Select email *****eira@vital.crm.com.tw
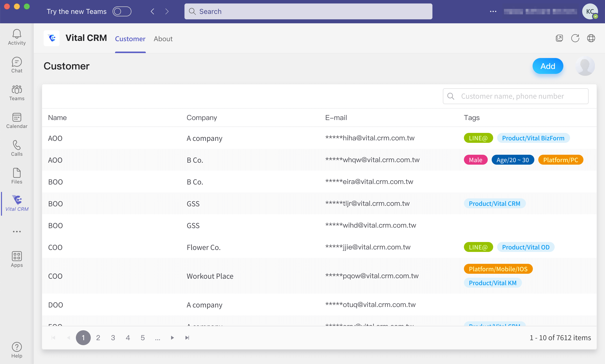This screenshot has height=364, width=605. tap(369, 182)
